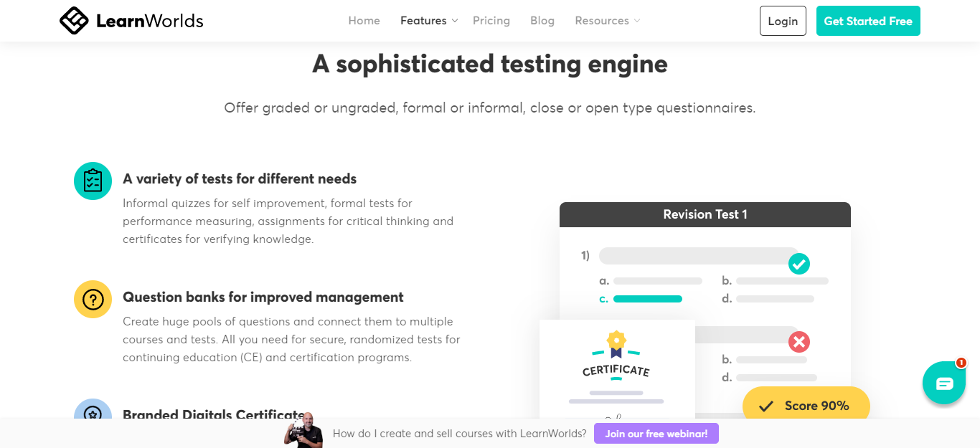This screenshot has width=980, height=448.
Task: Expand the Features dropdown menu
Action: [429, 21]
